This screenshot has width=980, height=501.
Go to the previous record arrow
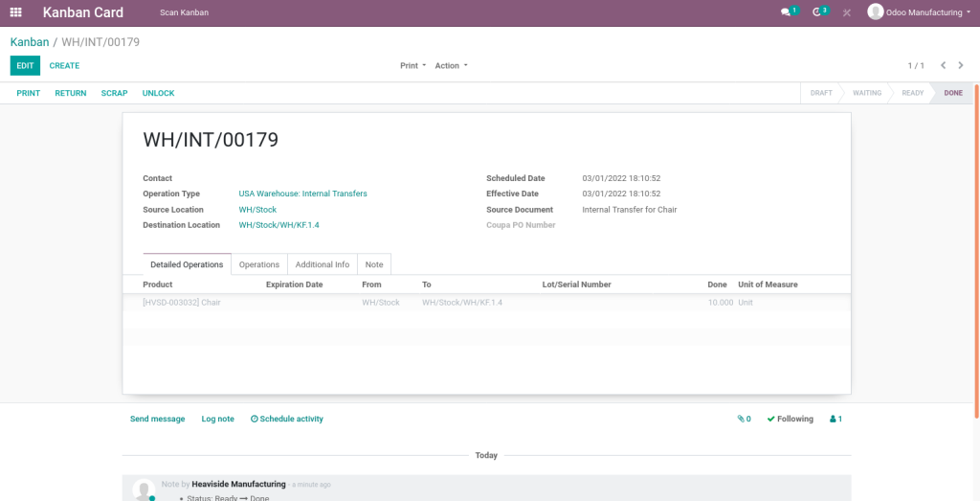[943, 65]
